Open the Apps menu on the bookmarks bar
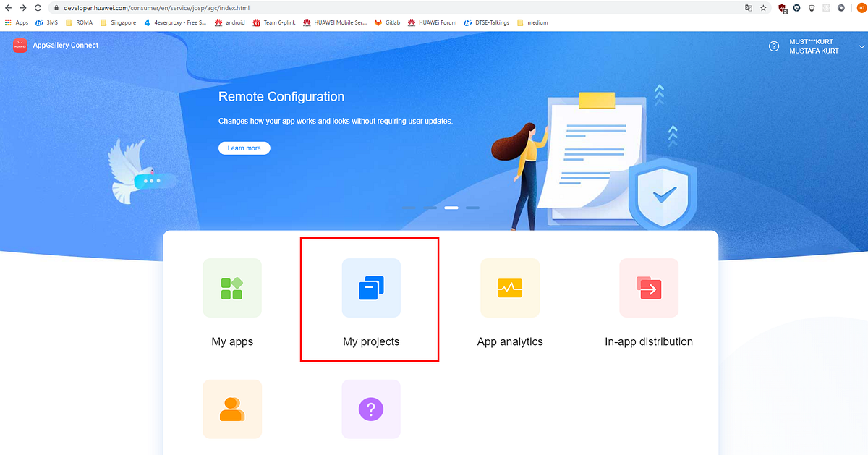The height and width of the screenshot is (455, 868). coord(15,22)
